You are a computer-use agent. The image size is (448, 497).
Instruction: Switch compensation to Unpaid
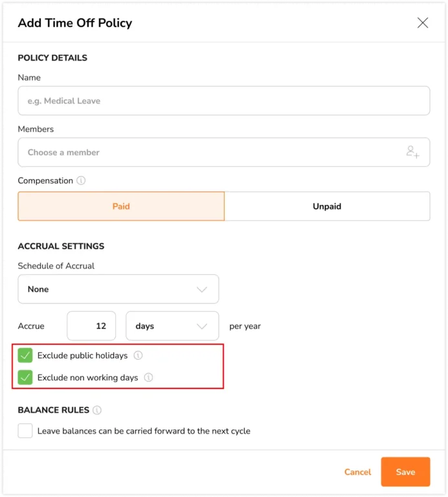pyautogui.click(x=327, y=206)
